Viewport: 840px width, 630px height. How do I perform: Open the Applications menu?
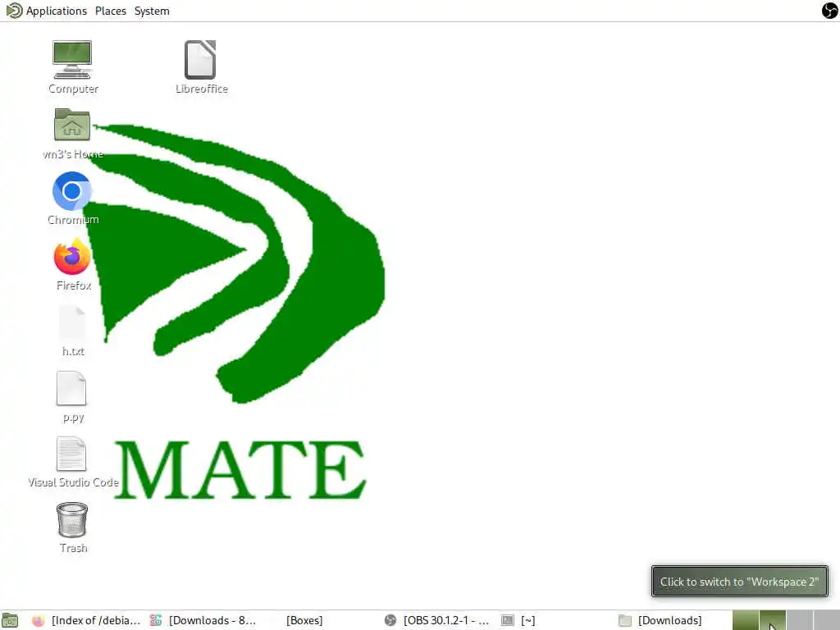pyautogui.click(x=47, y=11)
